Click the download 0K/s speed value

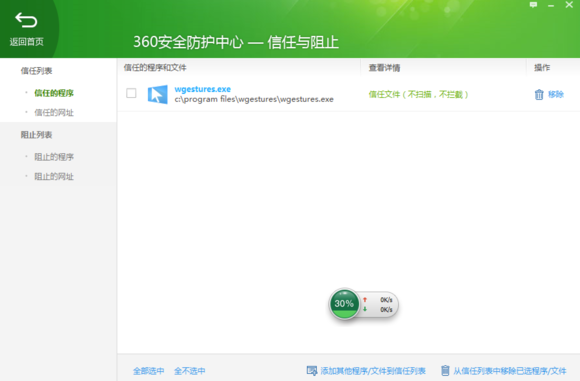(x=386, y=309)
